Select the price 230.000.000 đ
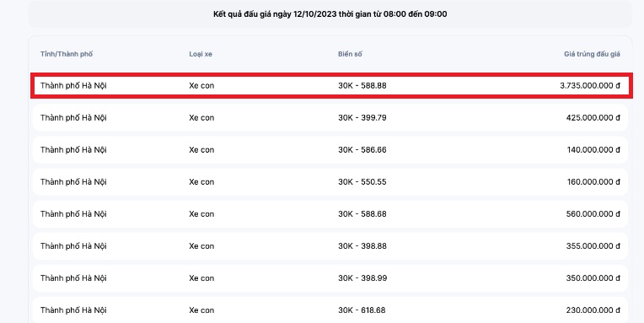Viewport: 644px width, 323px height. (x=593, y=310)
